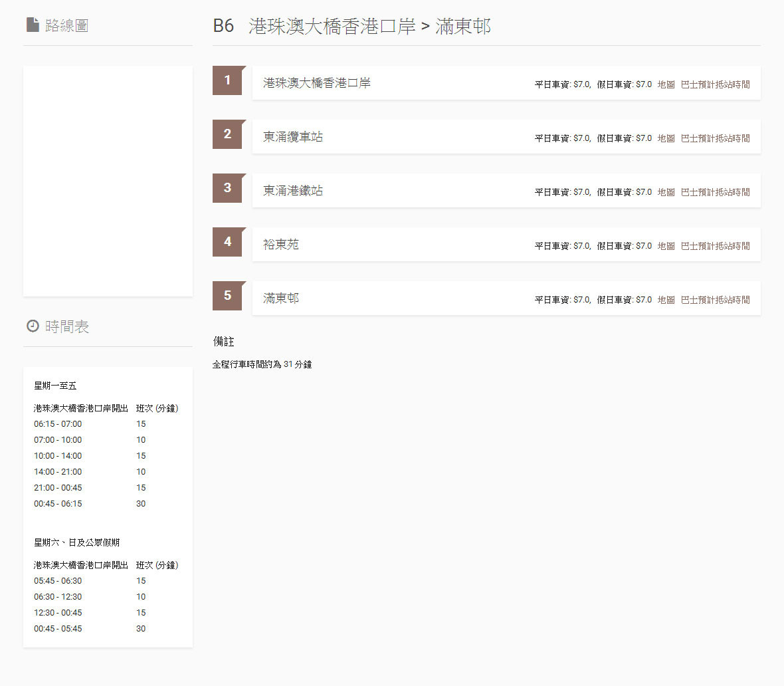Click 星期一至五 timetable heading

(x=55, y=386)
